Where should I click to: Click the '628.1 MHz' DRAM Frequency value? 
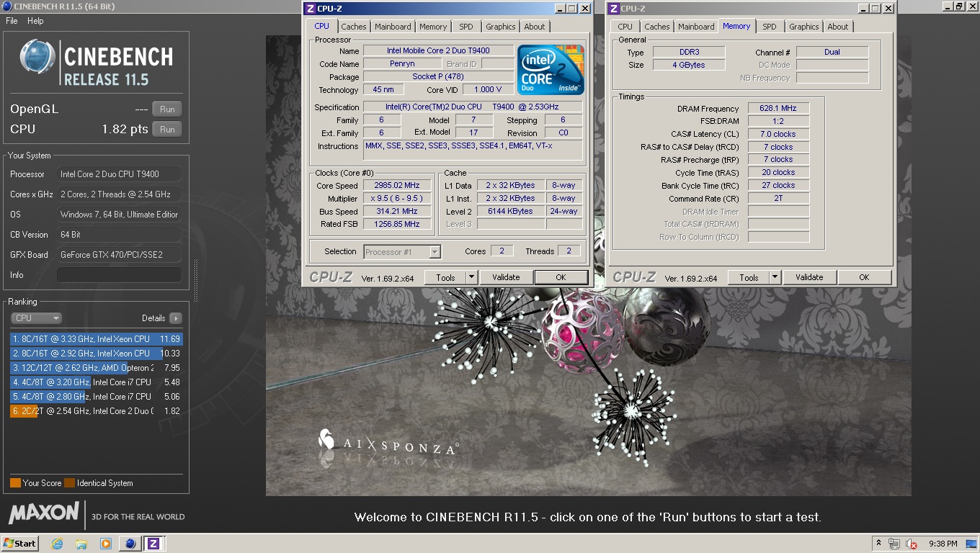778,109
